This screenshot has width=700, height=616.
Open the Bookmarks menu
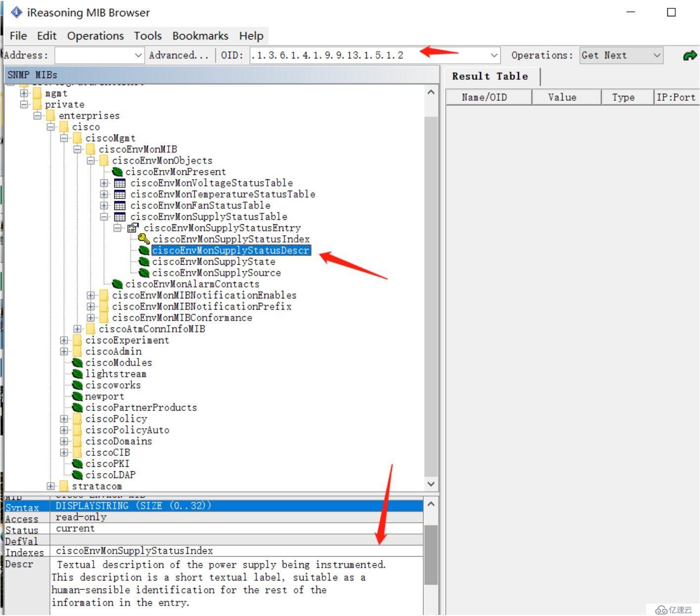point(200,36)
